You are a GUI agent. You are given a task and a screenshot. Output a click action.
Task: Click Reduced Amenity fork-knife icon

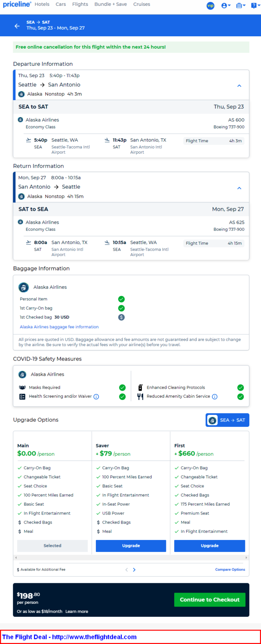coord(140,396)
